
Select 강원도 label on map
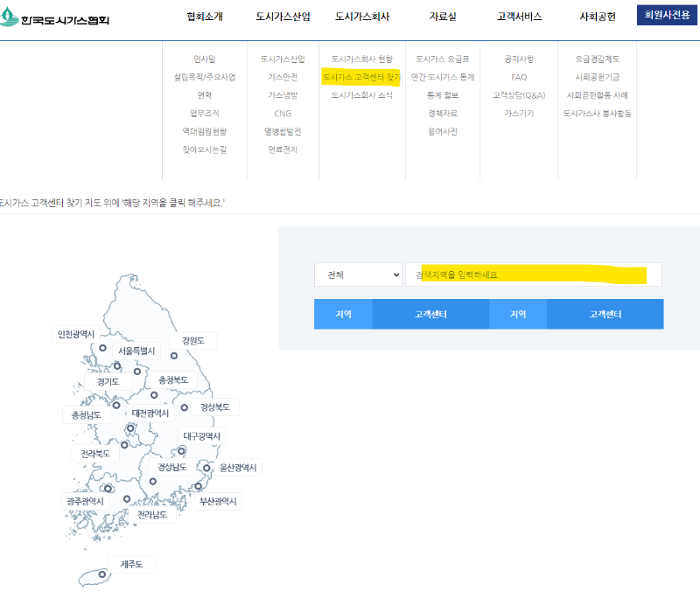coord(192,341)
